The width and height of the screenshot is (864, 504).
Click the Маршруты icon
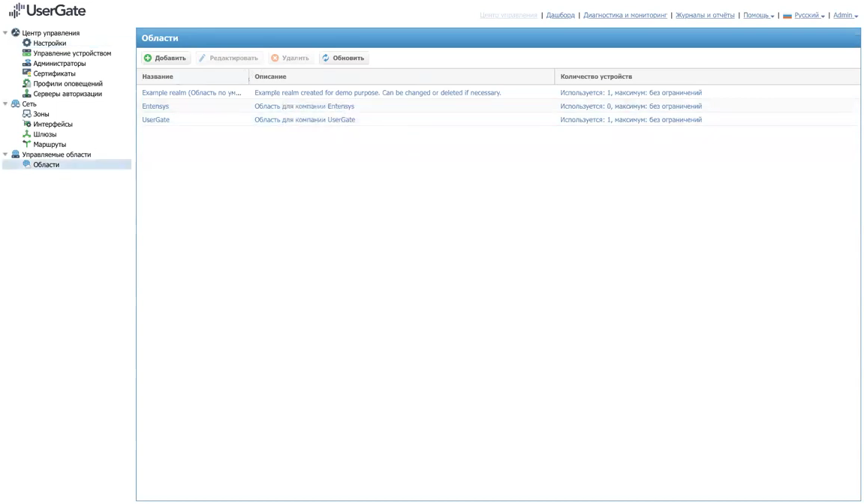tap(26, 144)
